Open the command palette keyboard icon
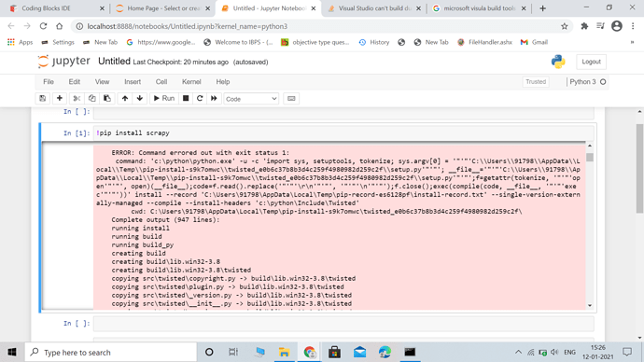The image size is (644, 362). (291, 99)
